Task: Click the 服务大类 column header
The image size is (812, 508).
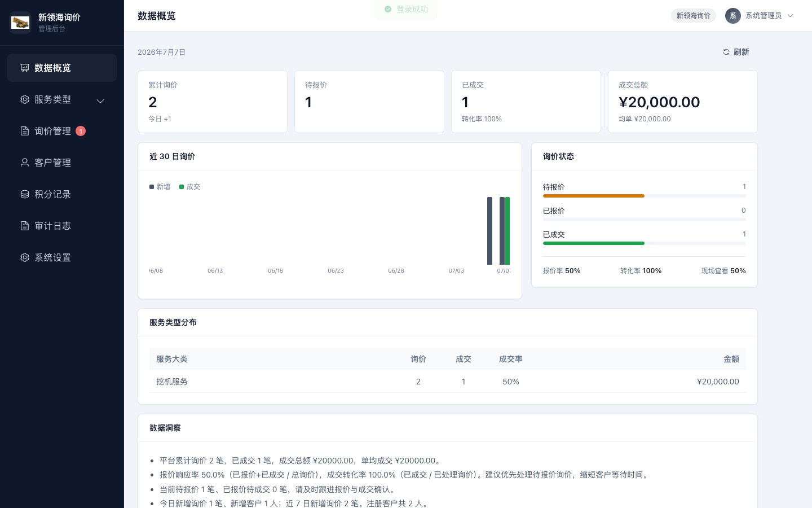Action: click(172, 359)
